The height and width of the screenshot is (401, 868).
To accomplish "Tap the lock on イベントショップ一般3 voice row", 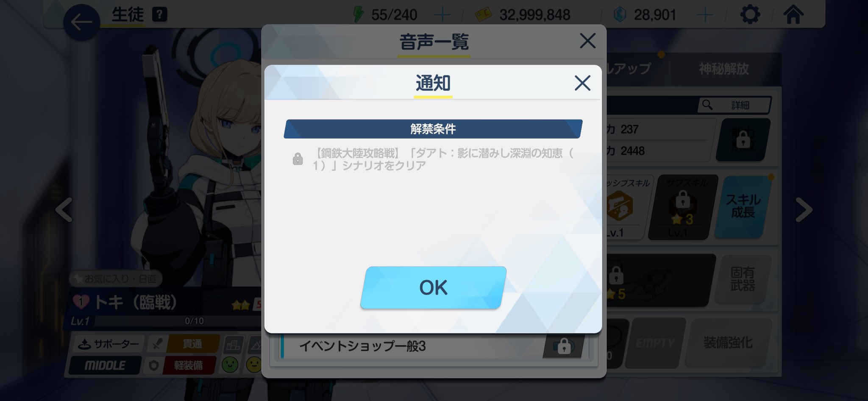I will [x=564, y=346].
